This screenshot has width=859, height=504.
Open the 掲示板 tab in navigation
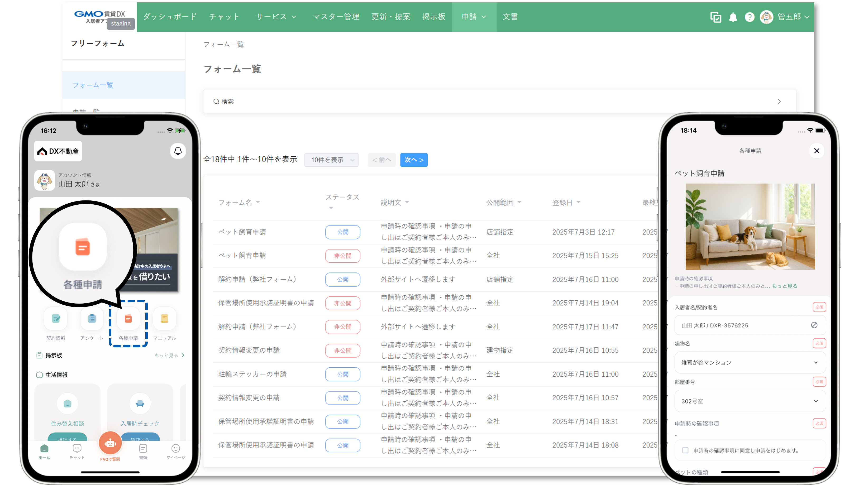(x=434, y=17)
